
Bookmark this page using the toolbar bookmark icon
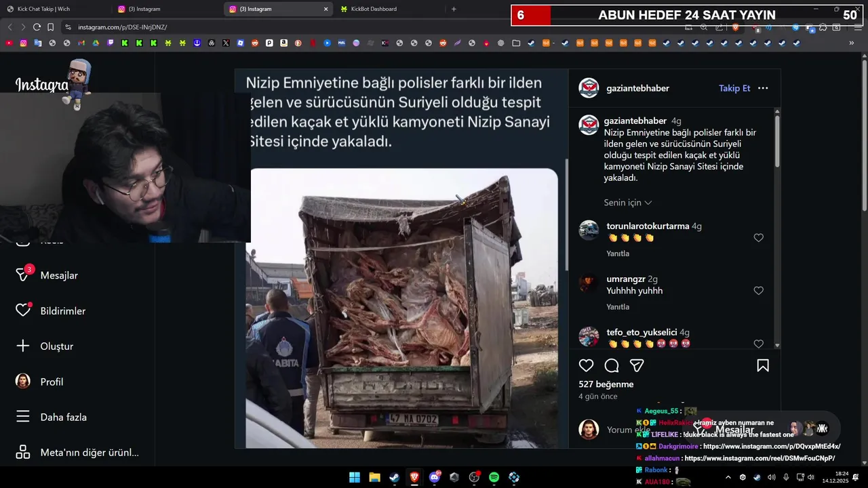coord(50,27)
